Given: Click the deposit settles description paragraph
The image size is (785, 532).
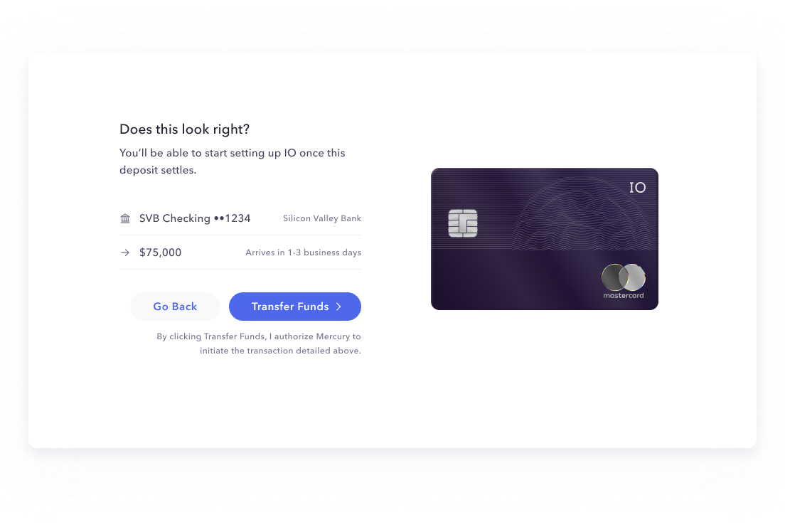Looking at the screenshot, I should click(233, 161).
